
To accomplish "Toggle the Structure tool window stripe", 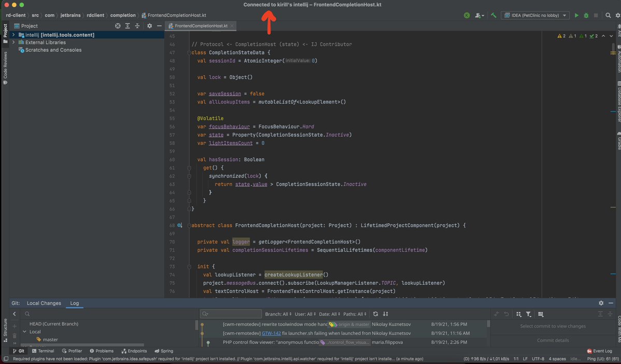I will (5, 327).
